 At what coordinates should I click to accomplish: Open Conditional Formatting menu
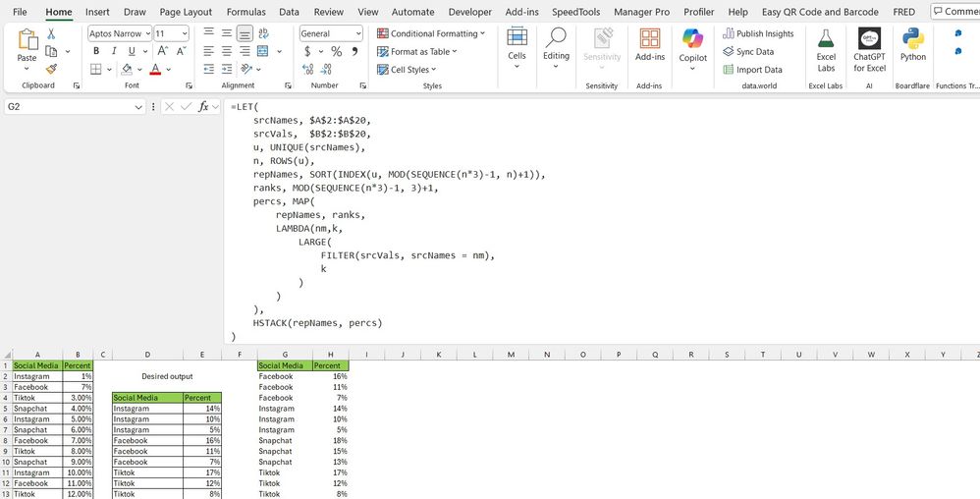tap(431, 33)
